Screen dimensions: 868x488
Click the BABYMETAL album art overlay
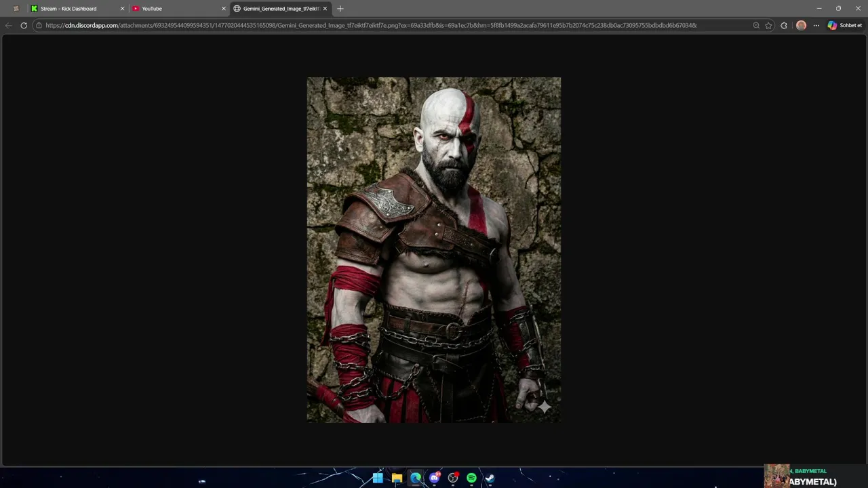tap(777, 476)
